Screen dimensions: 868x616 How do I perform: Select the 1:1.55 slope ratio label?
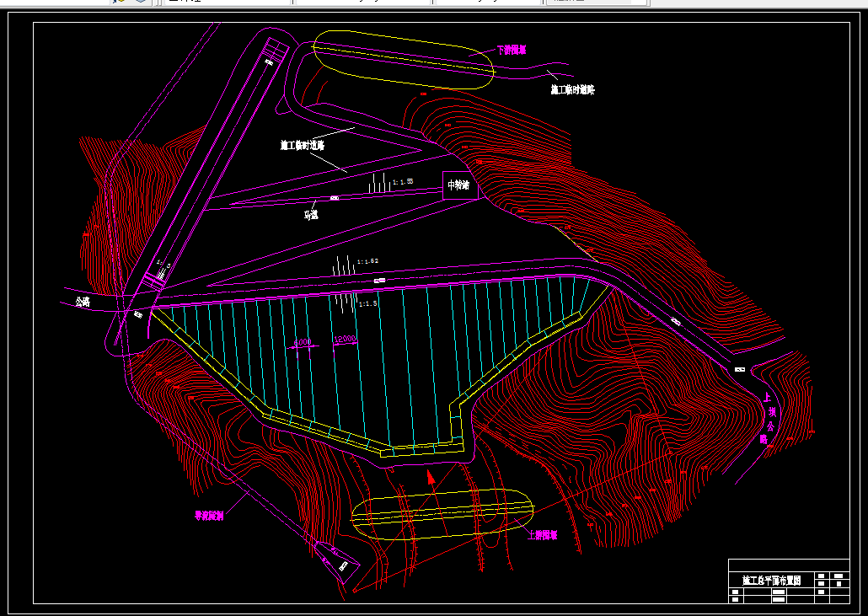[x=403, y=182]
